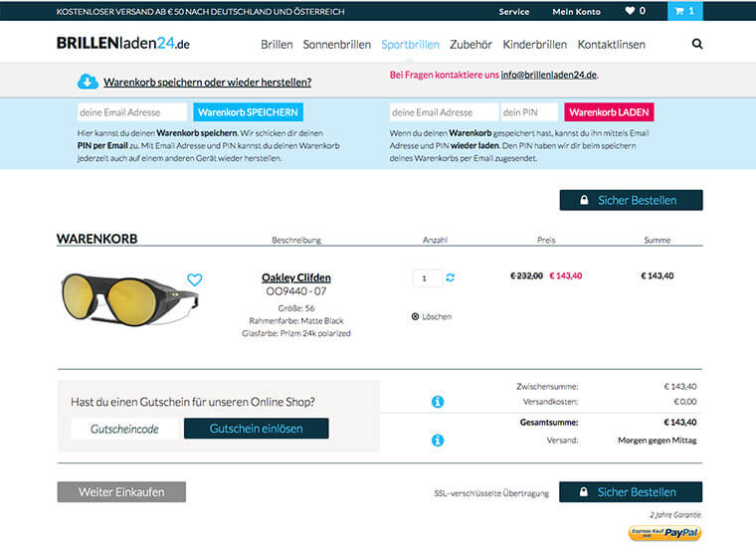The image size is (756, 547).
Task: Go to Kontaktlinsen category
Action: 611,45
